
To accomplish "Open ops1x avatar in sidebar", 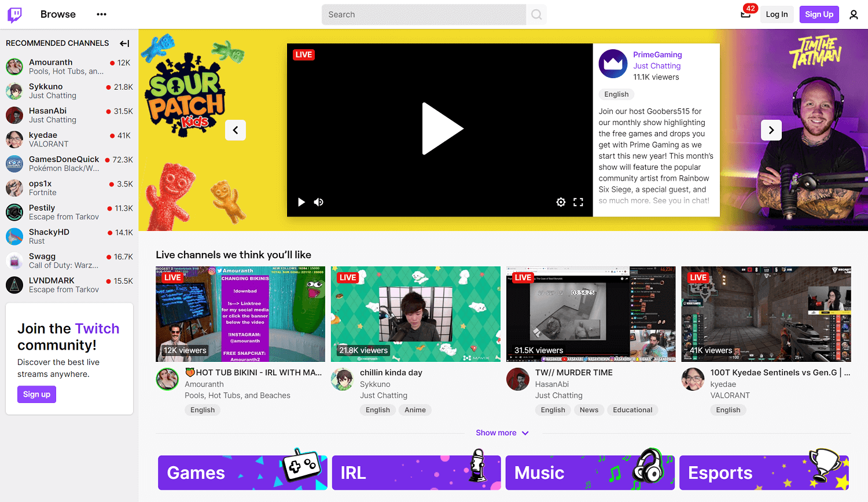I will tap(14, 188).
